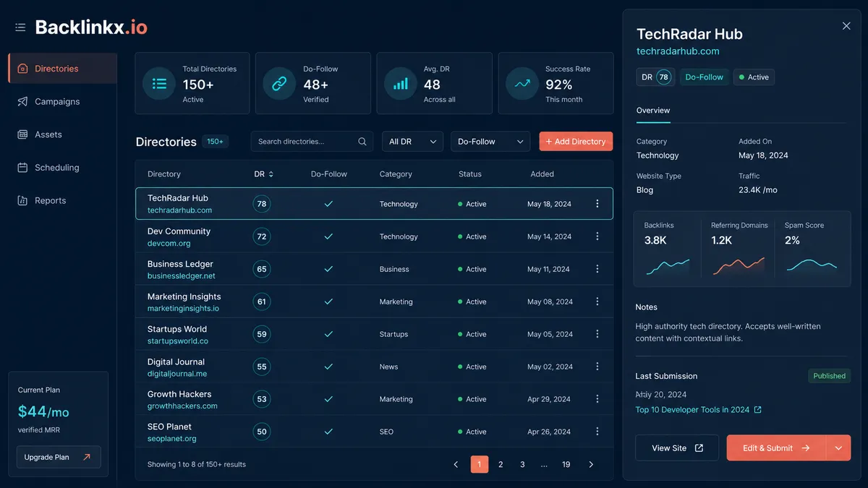Image resolution: width=868 pixels, height=488 pixels.
Task: Go to results page 2
Action: point(501,464)
